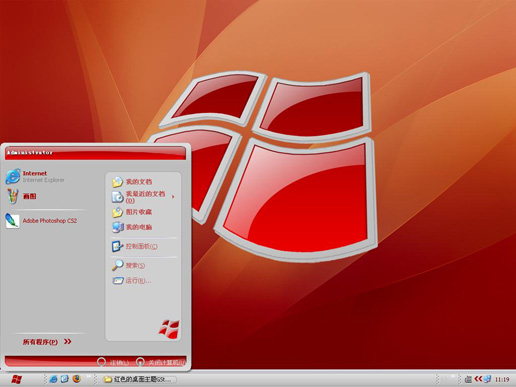Click the 11:19 system clock

click(x=502, y=379)
